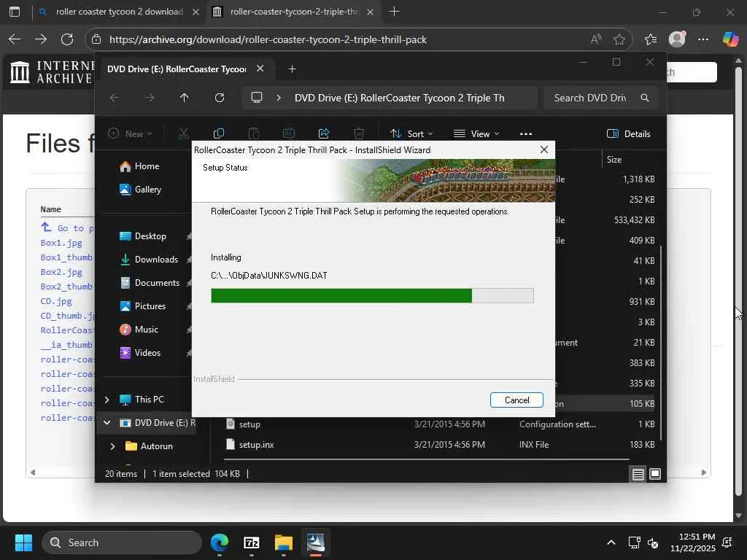Click the Explorer address bar path
This screenshot has height=560, width=747.
399,98
